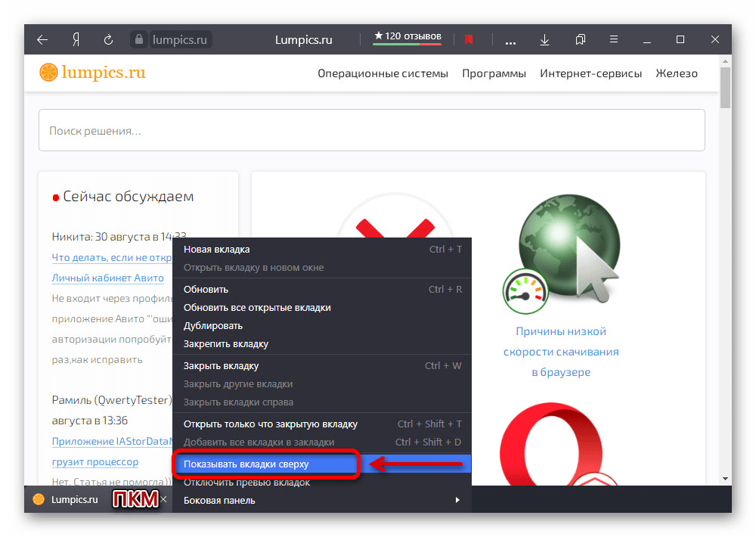Click the page's vertical scrollbar thumb
This screenshot has height=537, width=756.
725,87
